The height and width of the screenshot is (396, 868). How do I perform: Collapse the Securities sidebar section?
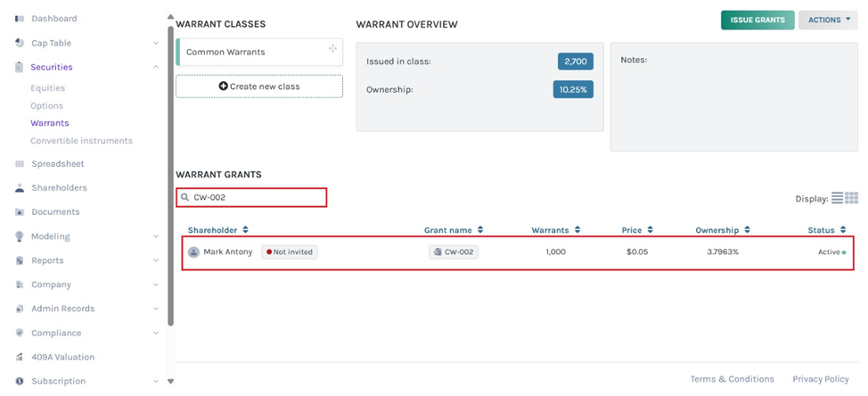click(157, 67)
